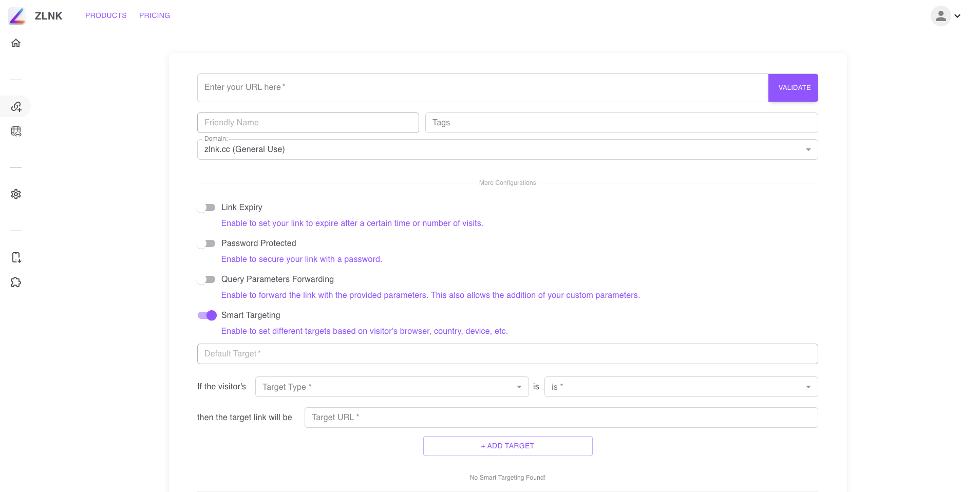980x492 pixels.
Task: Focus the Enter your URL here field
Action: click(483, 88)
